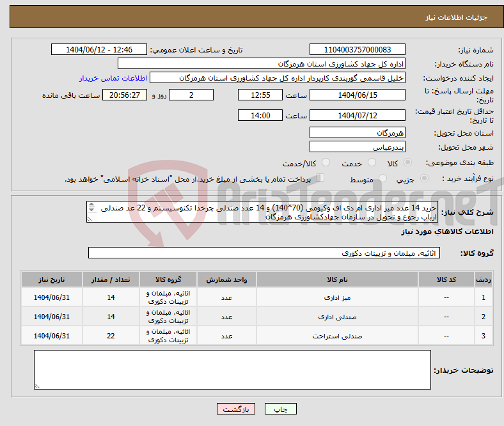Click the delivery province field هرمزگان

click(x=357, y=132)
